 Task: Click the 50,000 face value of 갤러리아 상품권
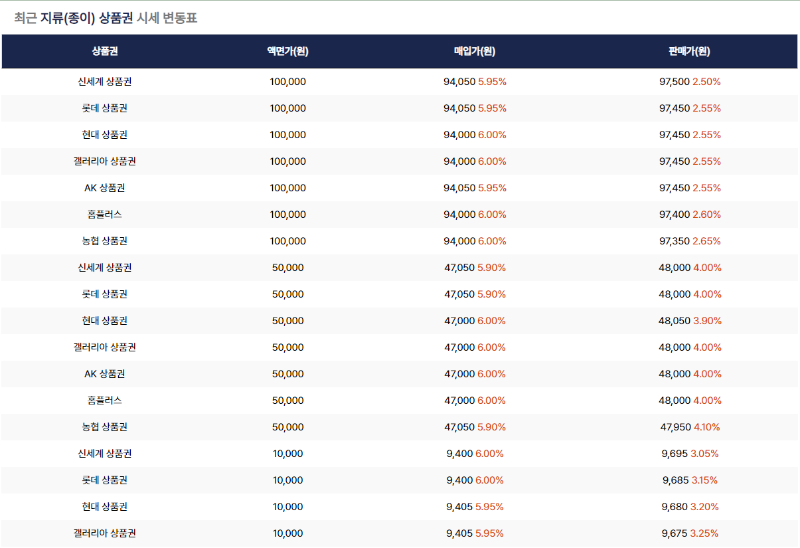(288, 347)
